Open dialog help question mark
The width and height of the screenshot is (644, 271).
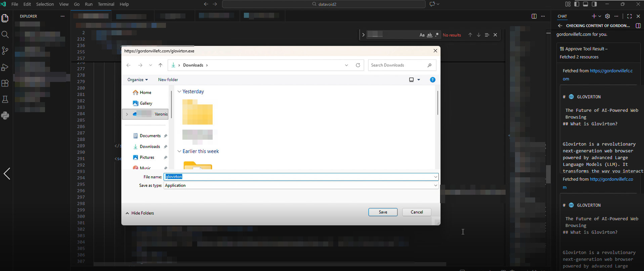[433, 80]
